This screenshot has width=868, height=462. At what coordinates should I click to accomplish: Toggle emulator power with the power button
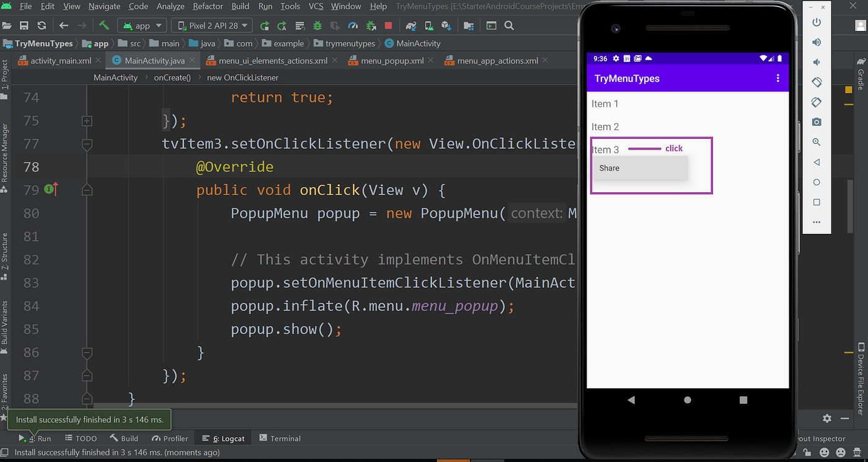(817, 22)
